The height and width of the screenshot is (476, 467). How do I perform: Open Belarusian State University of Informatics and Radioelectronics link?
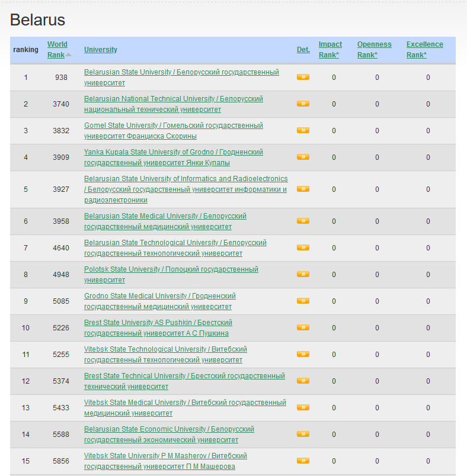186,189
